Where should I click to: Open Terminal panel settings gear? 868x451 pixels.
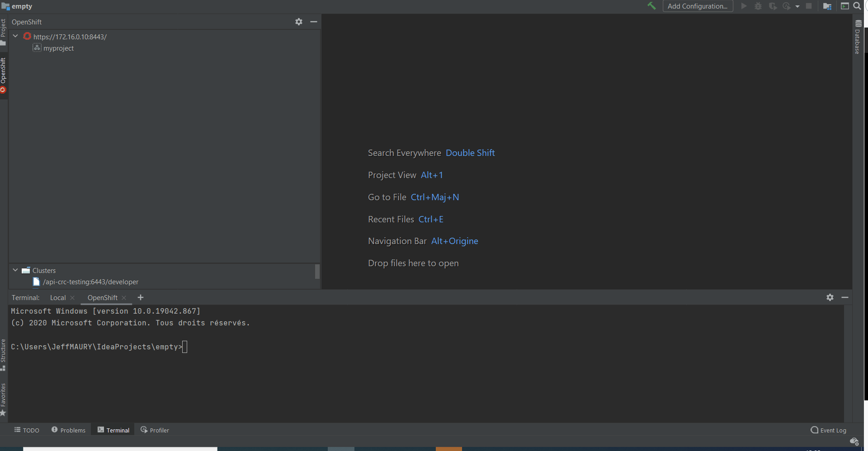click(830, 297)
